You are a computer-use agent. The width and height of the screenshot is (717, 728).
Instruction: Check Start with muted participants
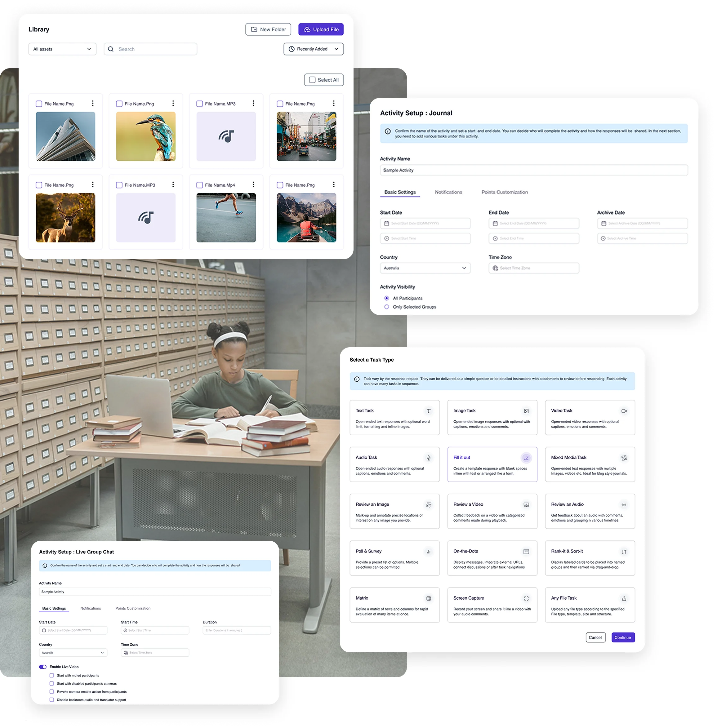tap(51, 675)
